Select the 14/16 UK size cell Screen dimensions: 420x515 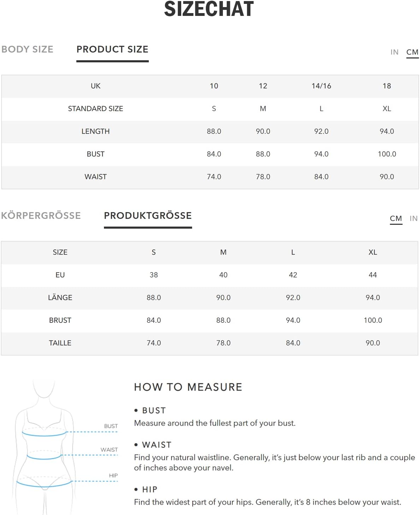coord(321,86)
